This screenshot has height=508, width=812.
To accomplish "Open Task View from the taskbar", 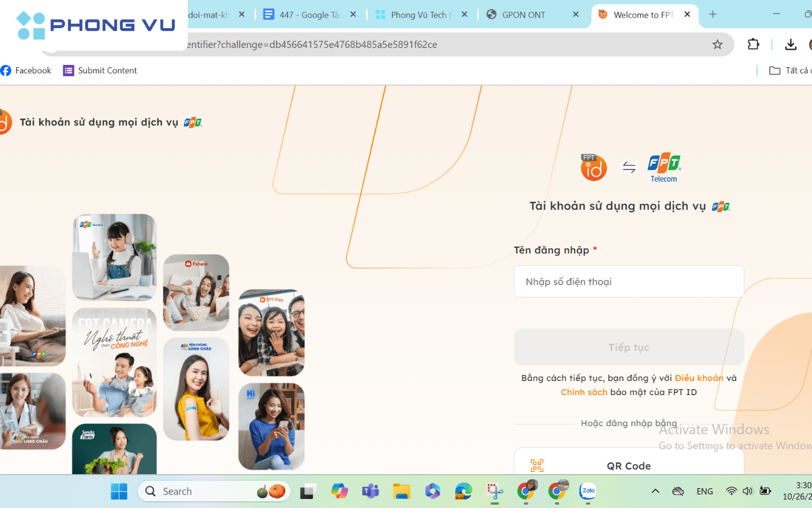I will [307, 492].
